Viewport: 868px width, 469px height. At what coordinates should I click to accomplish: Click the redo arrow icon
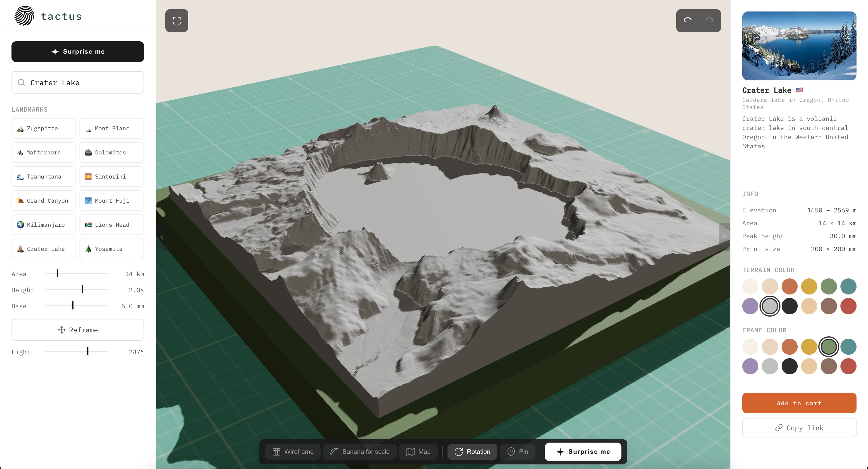(x=709, y=20)
